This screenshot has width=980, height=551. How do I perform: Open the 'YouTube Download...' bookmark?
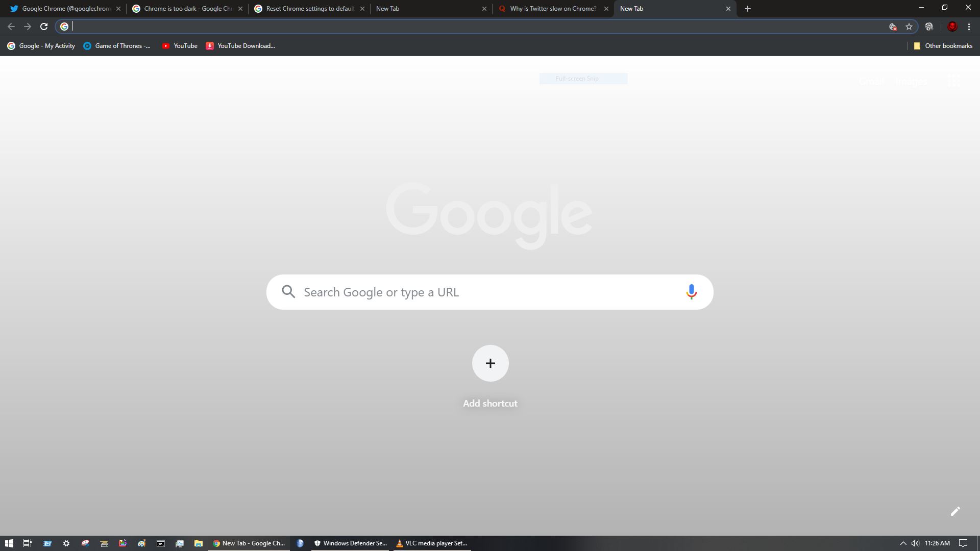point(240,46)
